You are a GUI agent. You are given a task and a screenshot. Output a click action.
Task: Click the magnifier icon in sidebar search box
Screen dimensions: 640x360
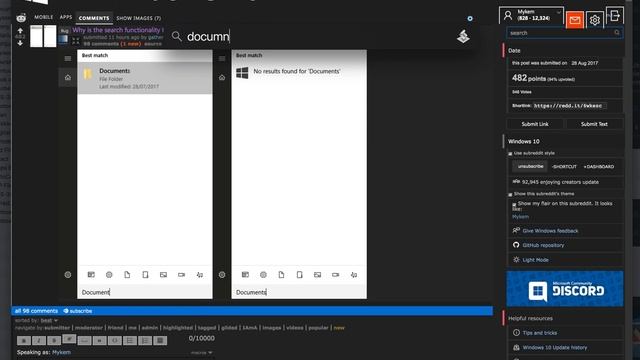(x=617, y=33)
